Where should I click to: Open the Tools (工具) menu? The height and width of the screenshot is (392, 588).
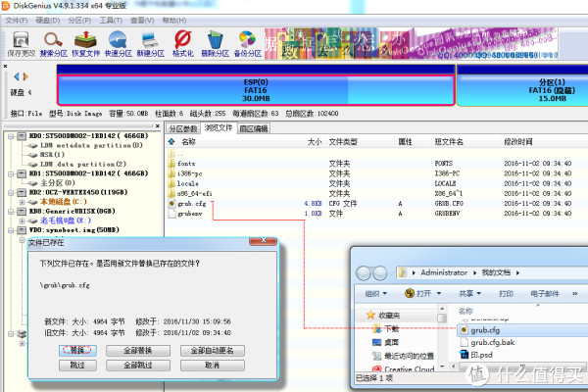pos(111,21)
